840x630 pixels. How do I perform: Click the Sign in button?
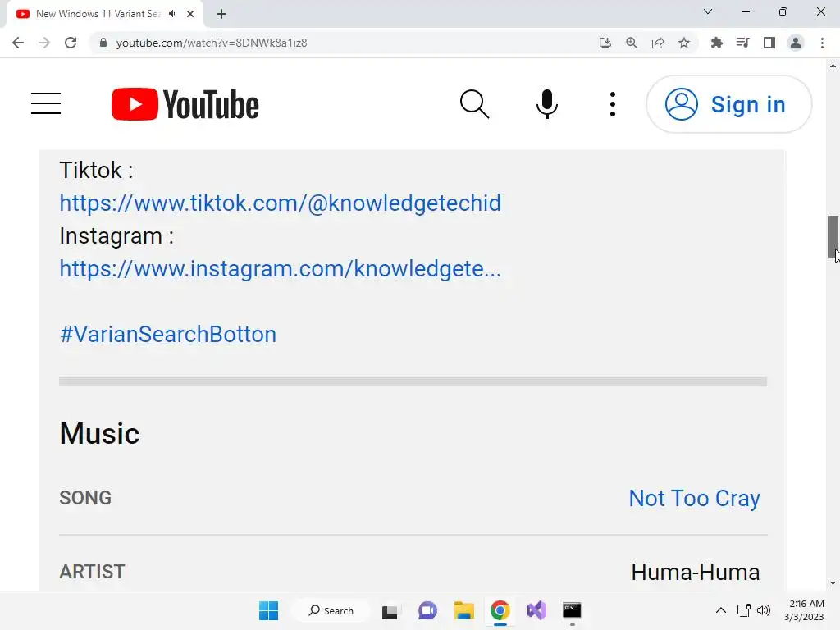click(728, 104)
